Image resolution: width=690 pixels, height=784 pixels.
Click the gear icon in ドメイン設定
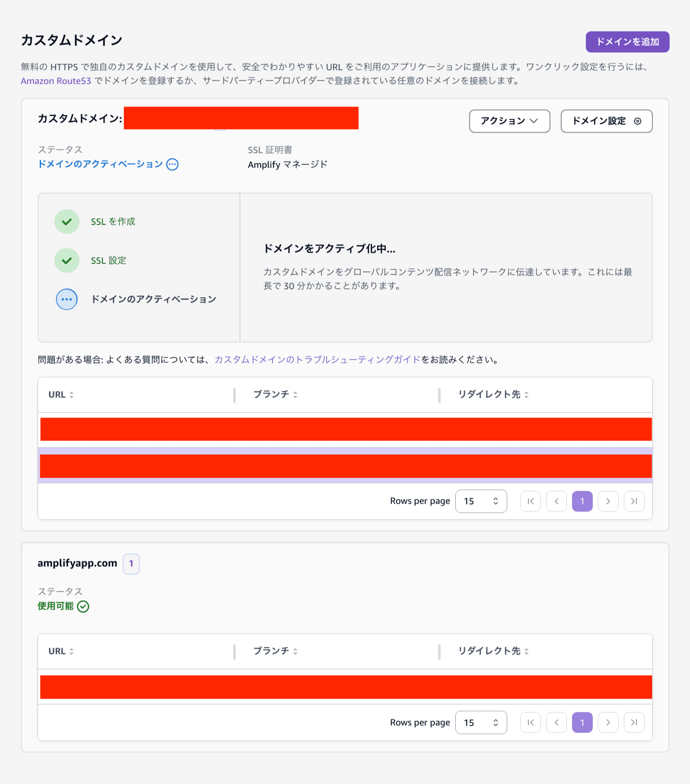tap(637, 121)
